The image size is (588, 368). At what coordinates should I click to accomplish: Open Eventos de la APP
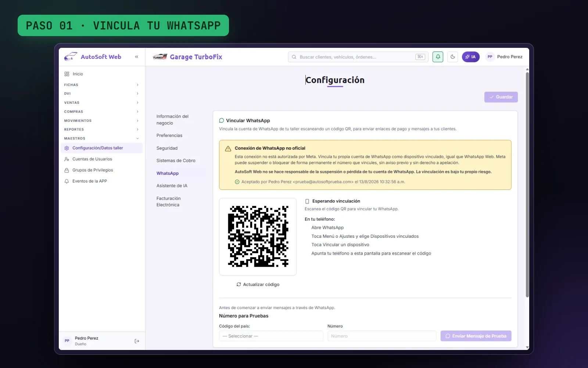click(x=101, y=181)
